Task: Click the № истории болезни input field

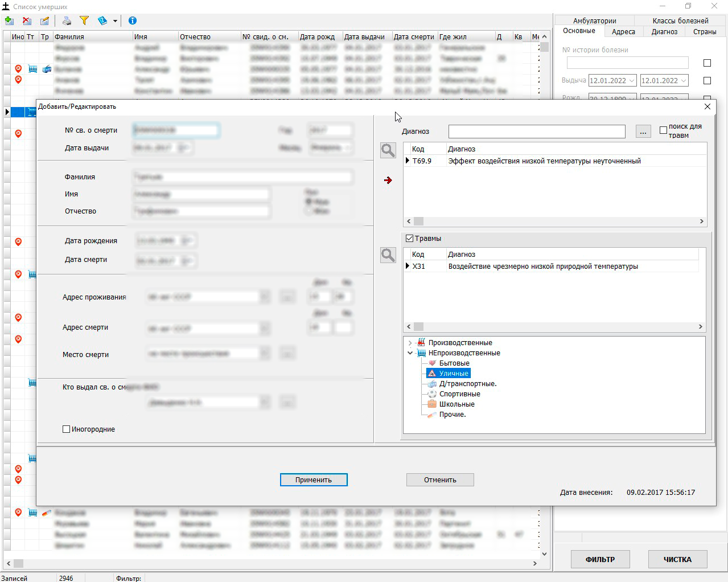Action: tap(627, 63)
